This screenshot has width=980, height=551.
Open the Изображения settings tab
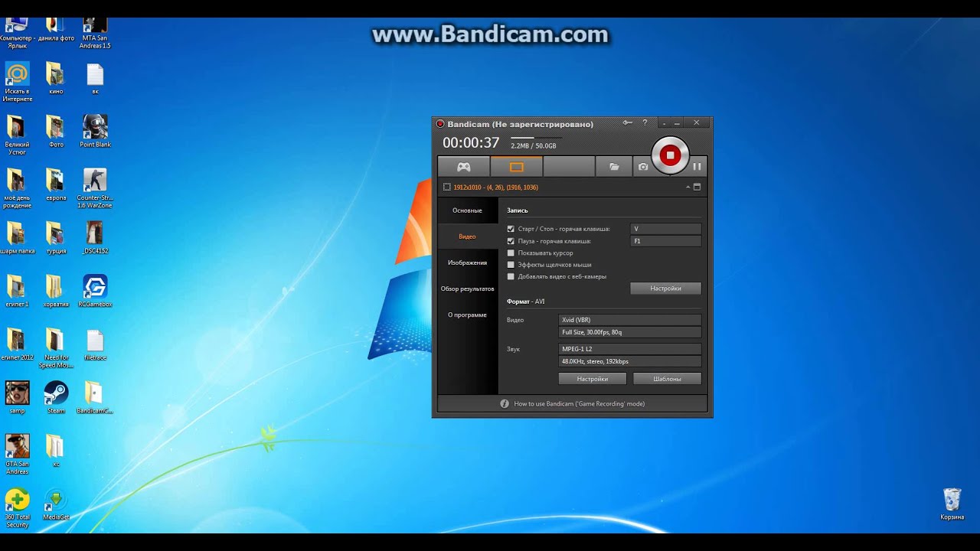[x=467, y=262]
